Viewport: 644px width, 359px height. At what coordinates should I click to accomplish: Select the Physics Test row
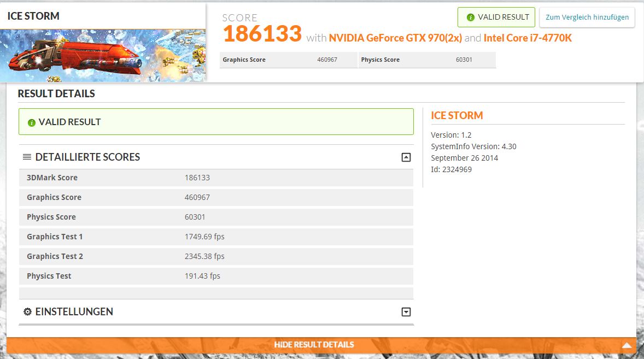[216, 276]
